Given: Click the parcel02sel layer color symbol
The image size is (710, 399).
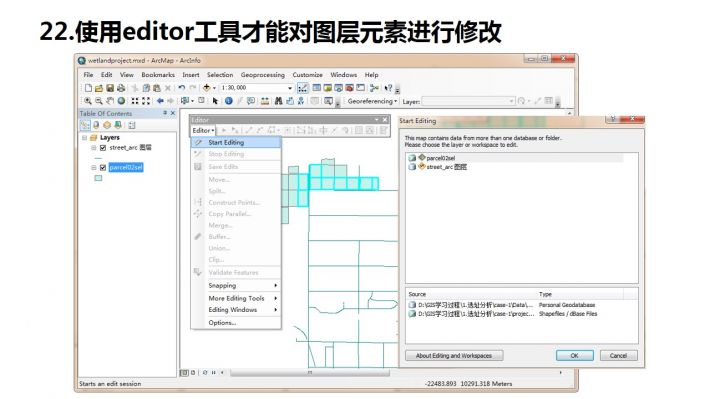Looking at the screenshot, I should (98, 178).
